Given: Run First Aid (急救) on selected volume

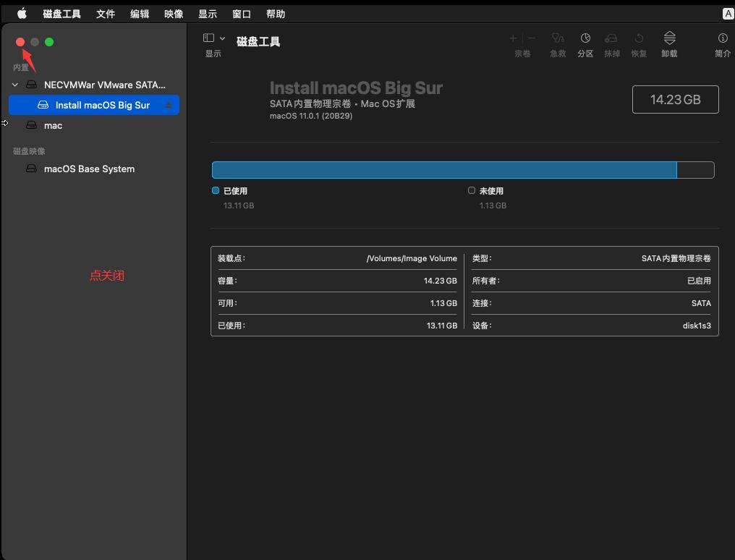Looking at the screenshot, I should (x=557, y=40).
